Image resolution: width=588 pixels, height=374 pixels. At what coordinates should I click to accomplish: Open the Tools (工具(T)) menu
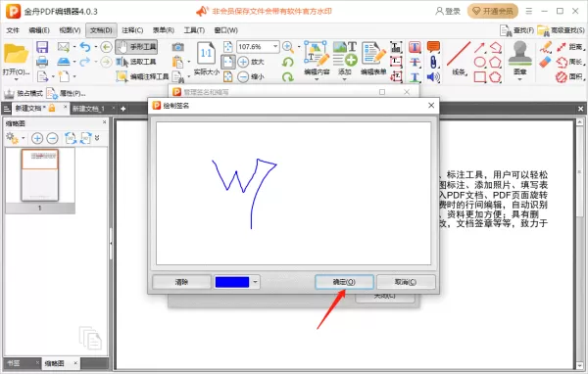194,30
